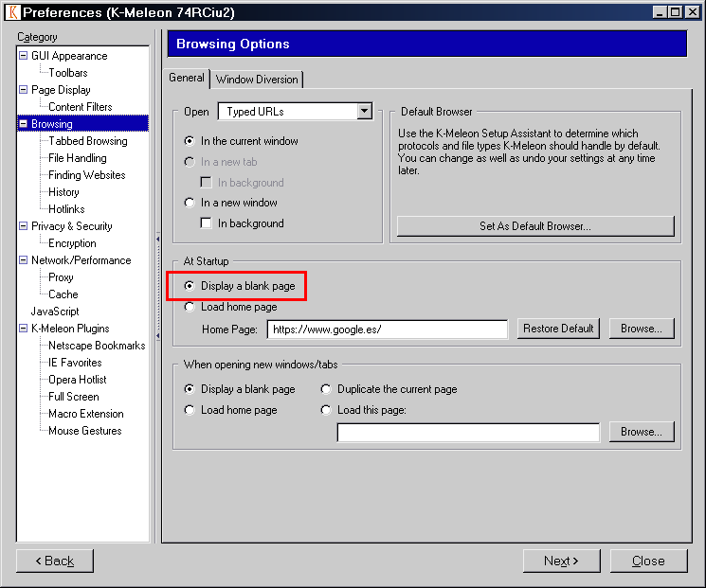Open the Typed URLs dropdown

[x=364, y=111]
